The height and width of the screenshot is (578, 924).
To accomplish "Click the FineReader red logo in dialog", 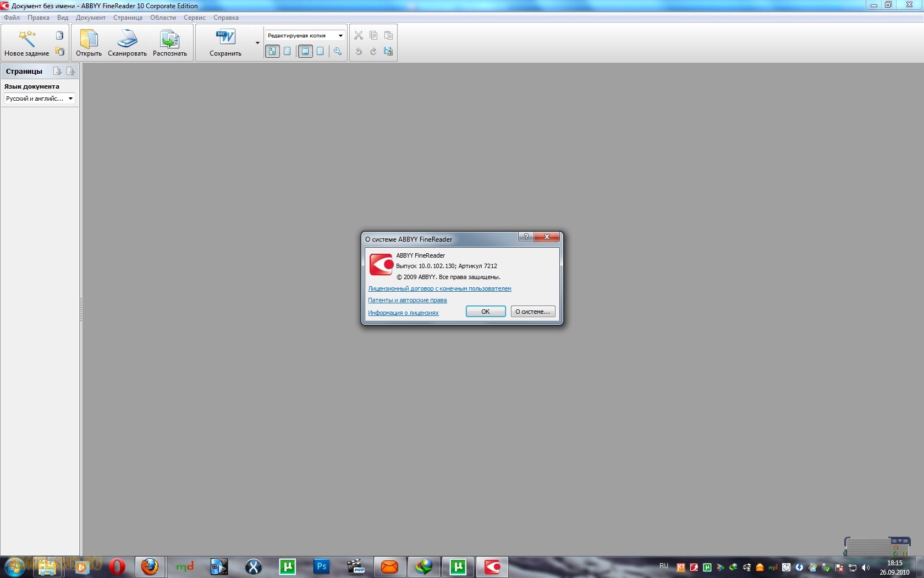I will click(381, 264).
